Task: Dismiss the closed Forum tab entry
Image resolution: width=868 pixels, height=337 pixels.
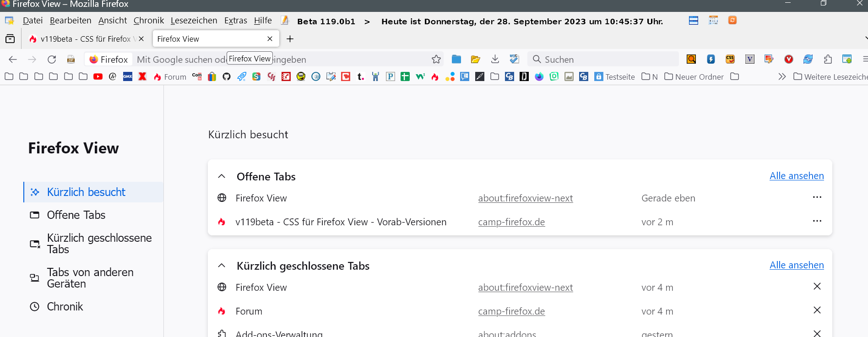Action: (817, 310)
